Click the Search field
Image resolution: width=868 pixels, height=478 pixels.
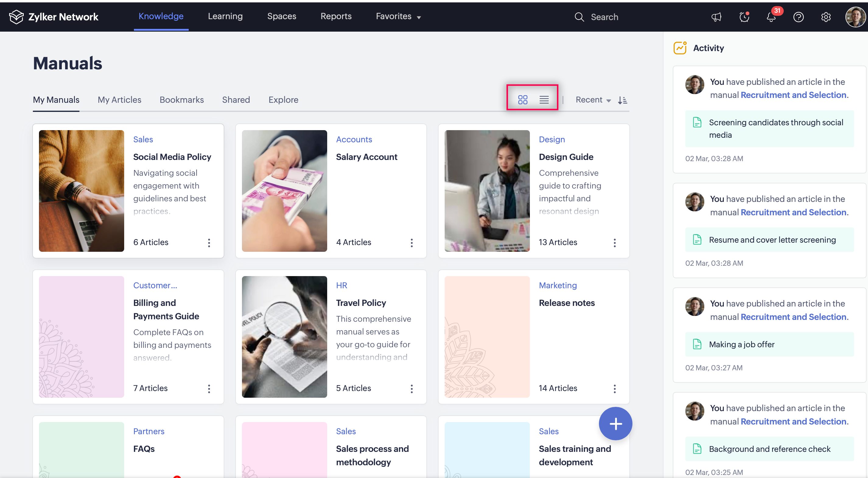tap(604, 17)
